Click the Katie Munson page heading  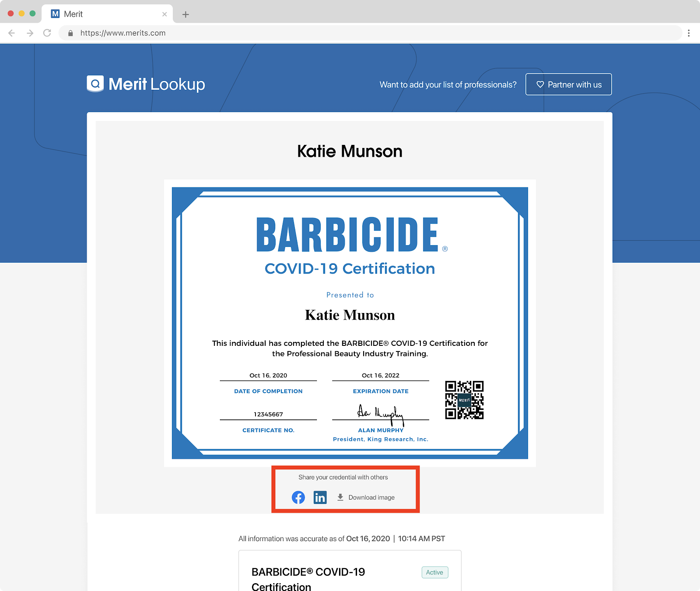(350, 151)
